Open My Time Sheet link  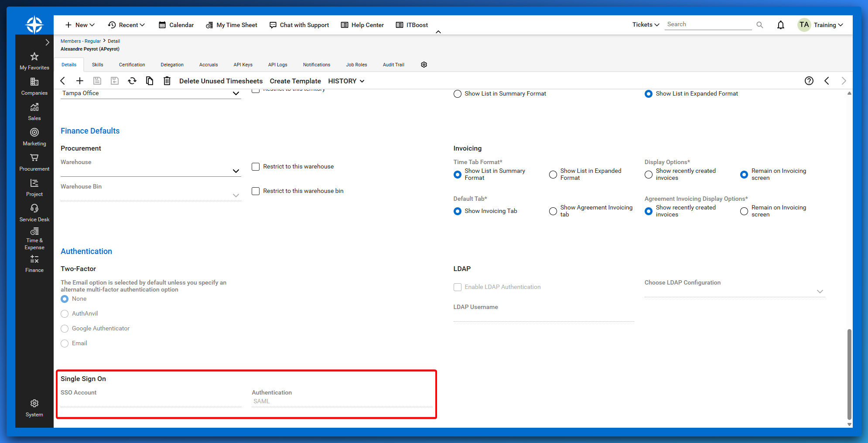(232, 25)
